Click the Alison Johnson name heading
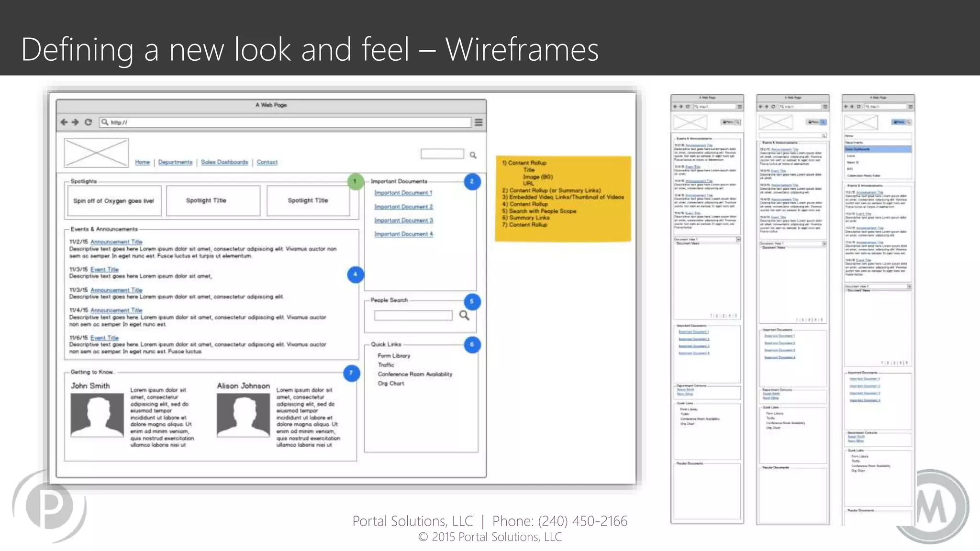 (x=243, y=386)
